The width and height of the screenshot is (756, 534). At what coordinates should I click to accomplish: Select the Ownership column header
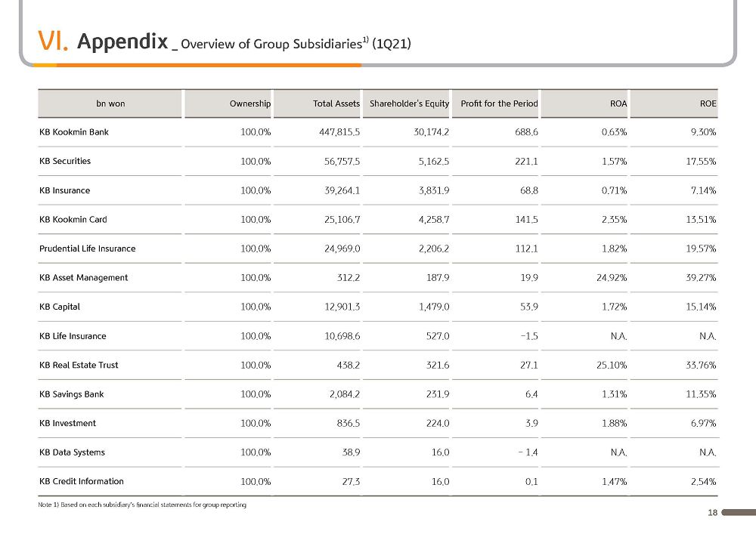click(249, 103)
